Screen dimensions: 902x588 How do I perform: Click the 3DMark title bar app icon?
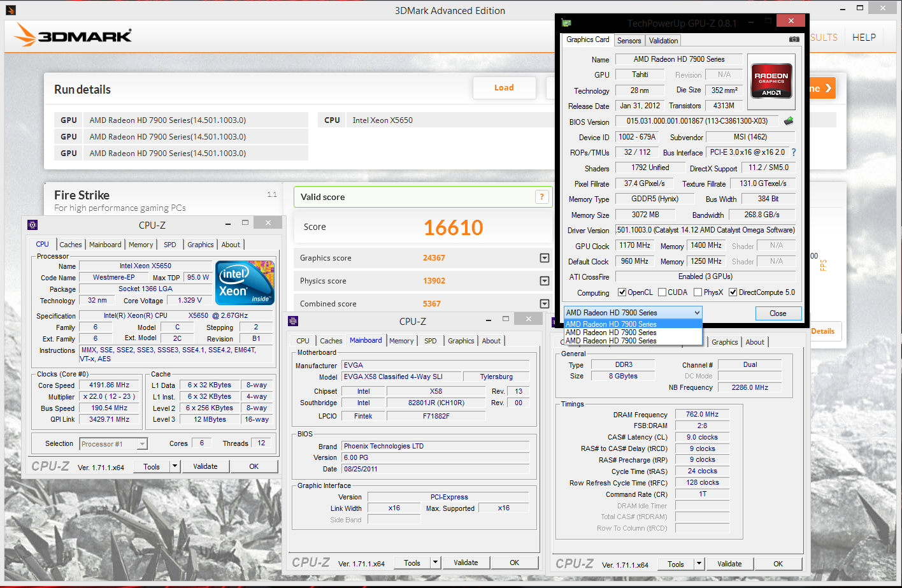(10, 10)
